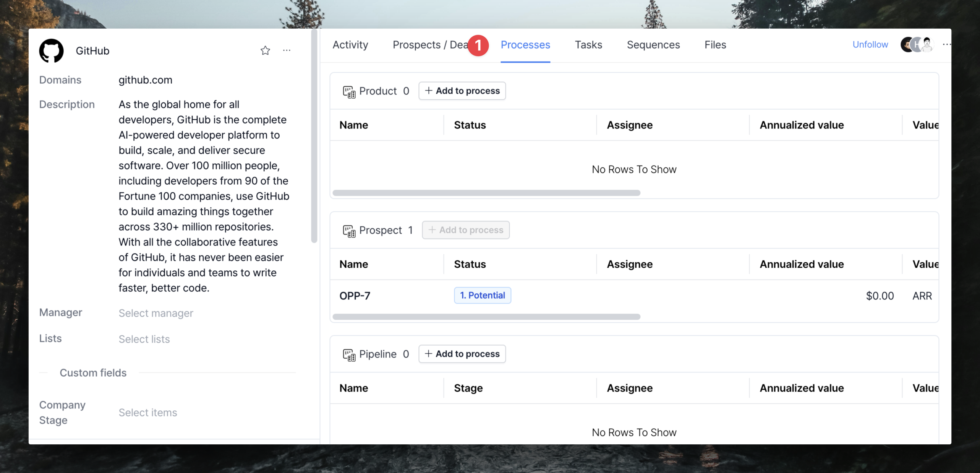The height and width of the screenshot is (473, 980).
Task: Click the Product process board icon
Action: point(349,91)
